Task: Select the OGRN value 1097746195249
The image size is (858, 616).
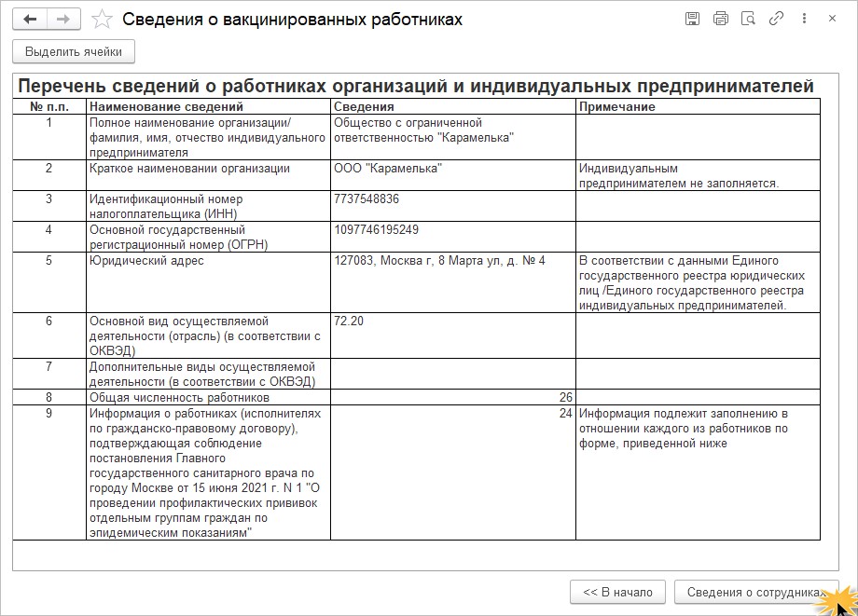Action: point(453,237)
